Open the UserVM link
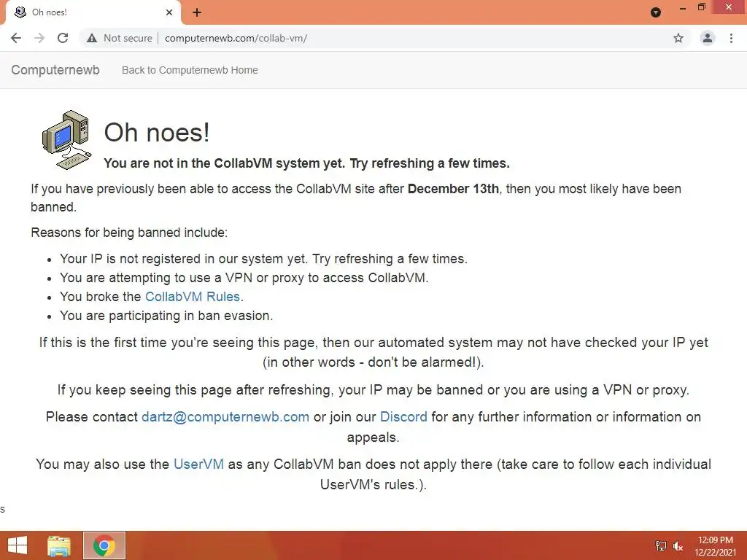This screenshot has height=560, width=747. tap(198, 464)
